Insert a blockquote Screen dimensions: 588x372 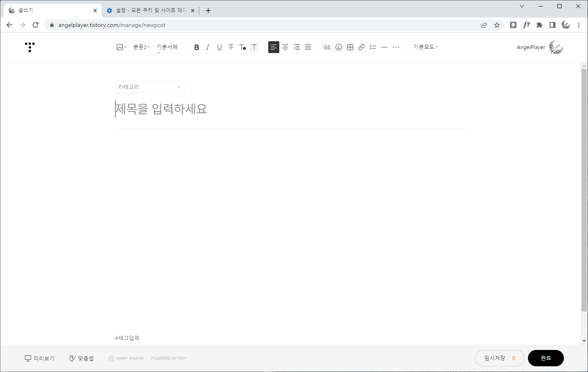pos(327,47)
